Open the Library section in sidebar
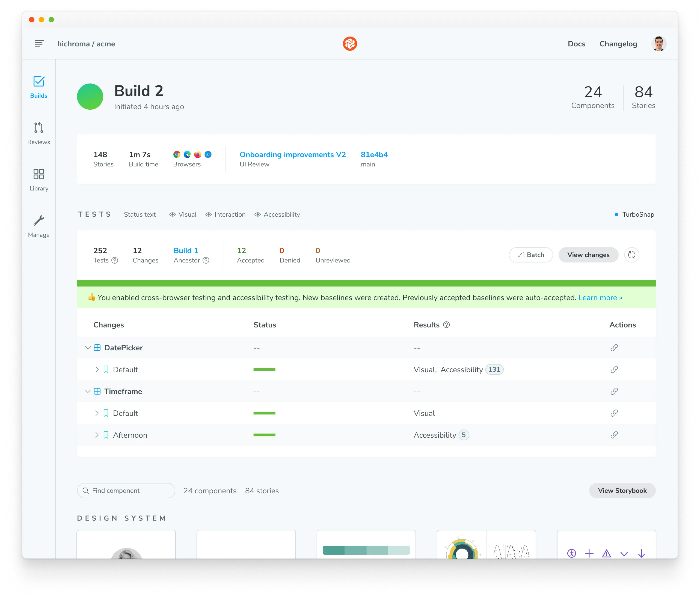 [39, 175]
